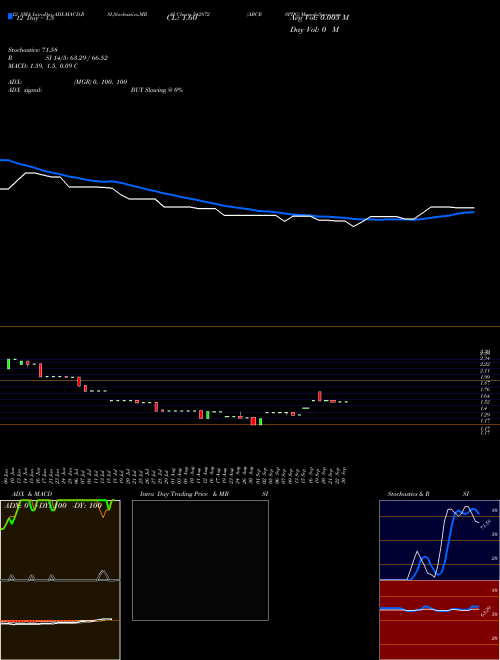
Task: Click the 'ADX: 0 +DY: 100 -DY: 100' readout
Action: coord(53,506)
